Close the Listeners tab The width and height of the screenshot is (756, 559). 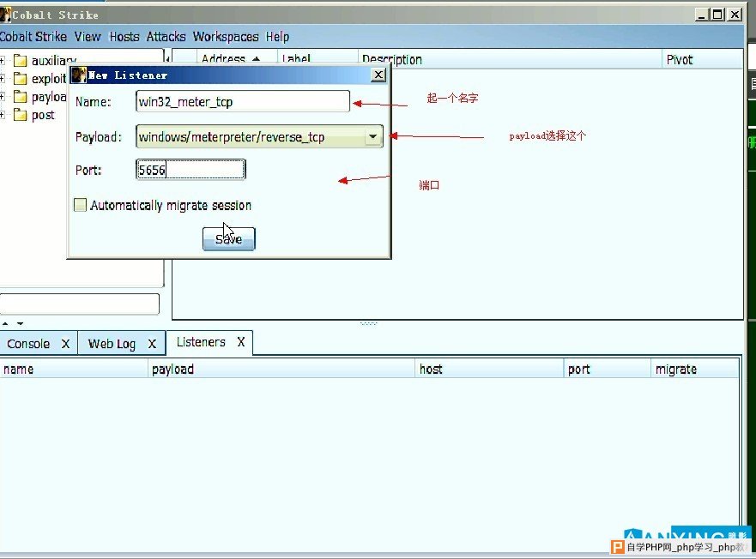pyautogui.click(x=241, y=342)
